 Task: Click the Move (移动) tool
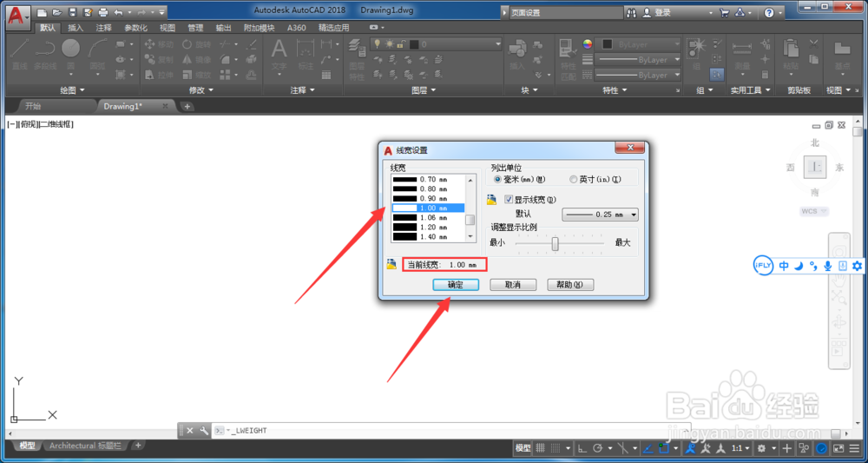[160, 44]
